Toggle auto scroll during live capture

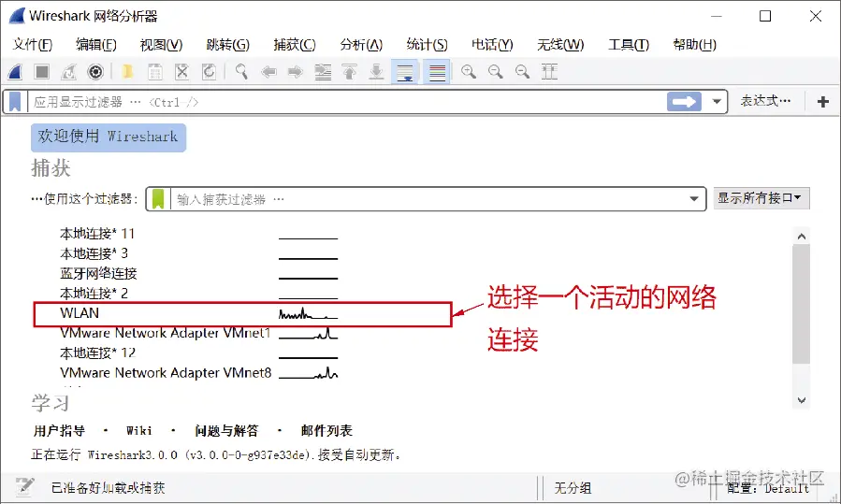point(405,71)
